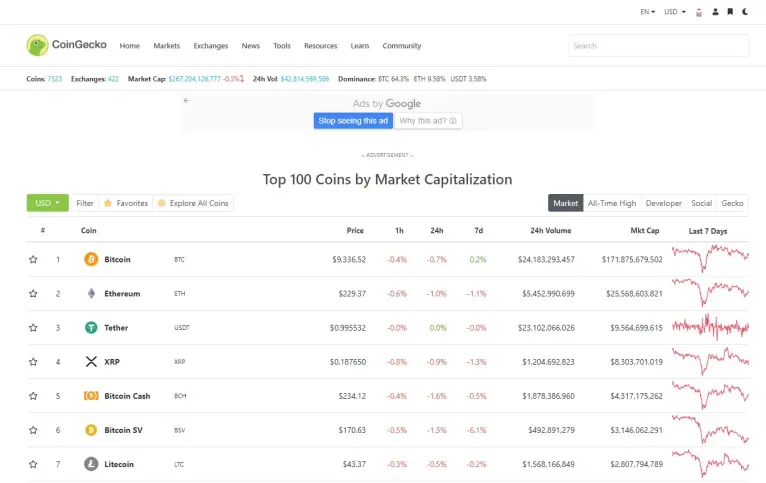Click Why this ad?

[x=428, y=121]
